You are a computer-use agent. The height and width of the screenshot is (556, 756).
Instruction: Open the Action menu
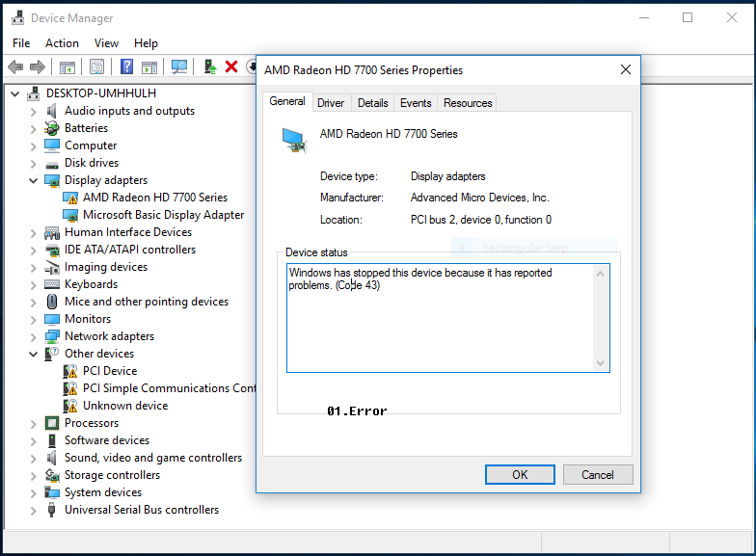pyautogui.click(x=62, y=43)
